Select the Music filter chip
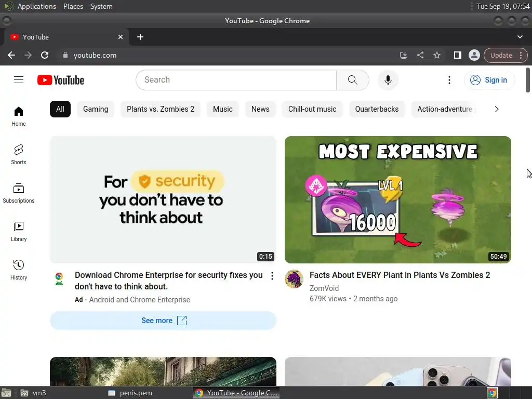Screen dimensions: 532x399 222,109
